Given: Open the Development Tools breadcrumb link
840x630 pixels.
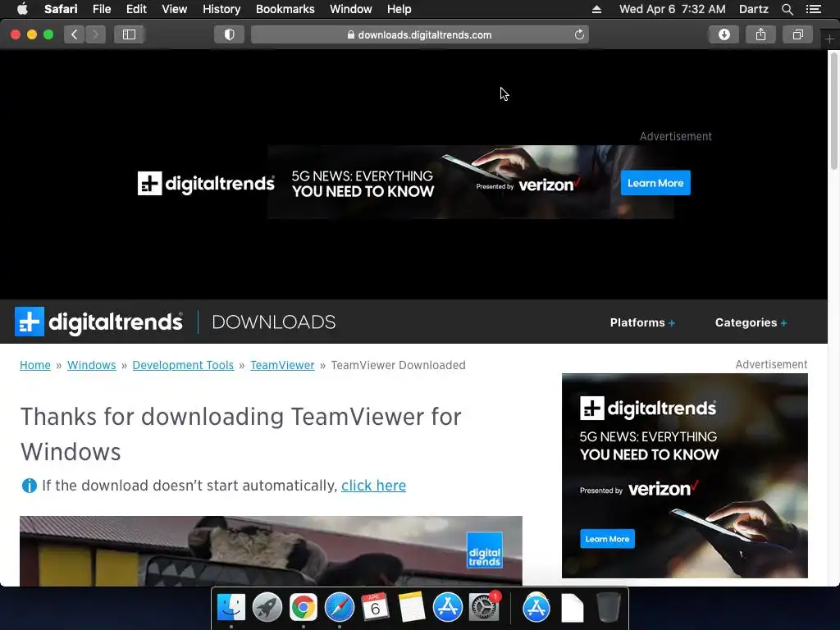Looking at the screenshot, I should coord(183,365).
